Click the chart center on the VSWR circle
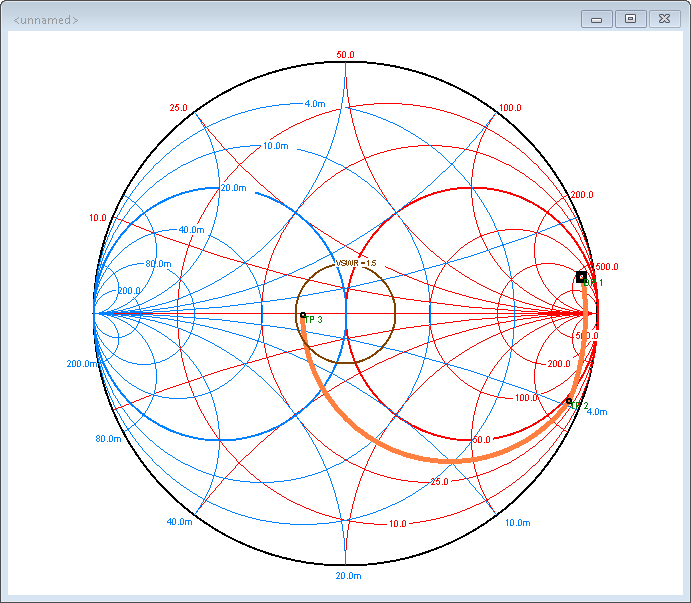This screenshot has width=691, height=603. tap(345, 314)
